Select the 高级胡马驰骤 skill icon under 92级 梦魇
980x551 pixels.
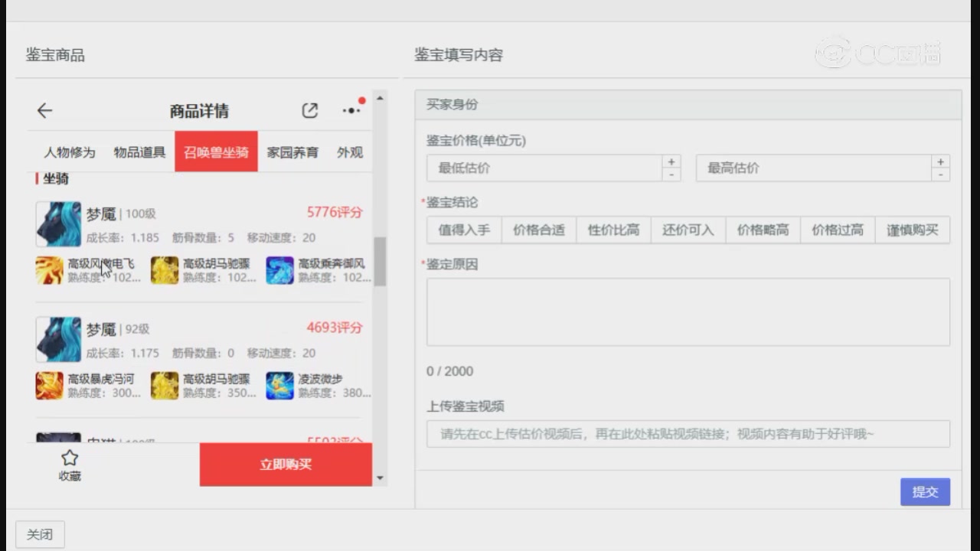[x=165, y=386]
